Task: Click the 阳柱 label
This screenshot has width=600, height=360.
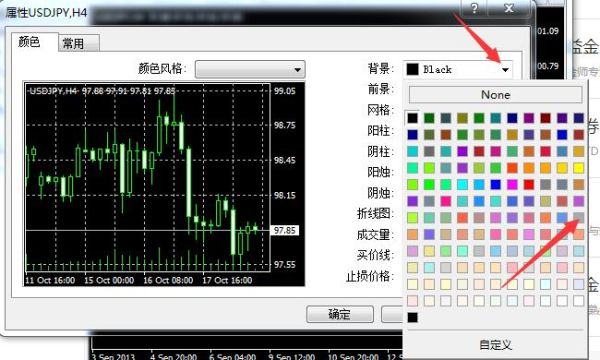Action: tap(380, 131)
